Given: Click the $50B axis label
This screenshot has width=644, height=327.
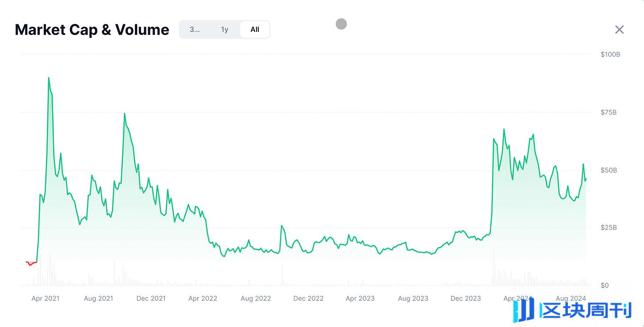Looking at the screenshot, I should click(609, 170).
